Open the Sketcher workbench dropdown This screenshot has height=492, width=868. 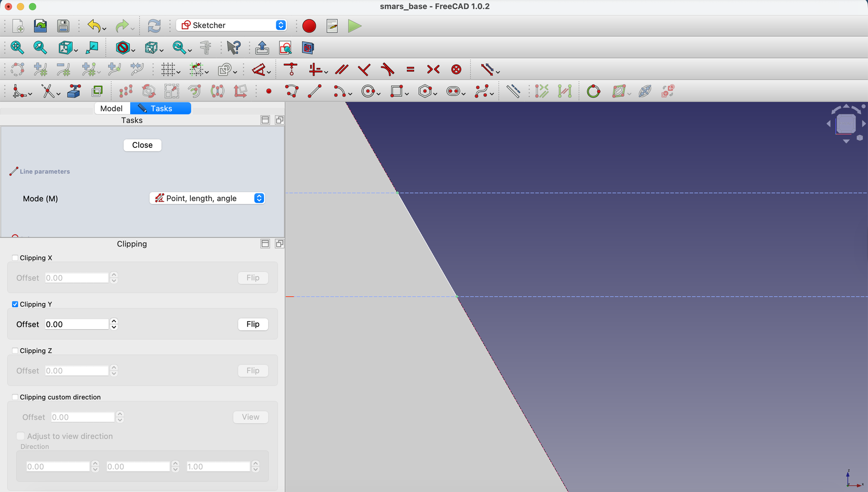tap(231, 25)
